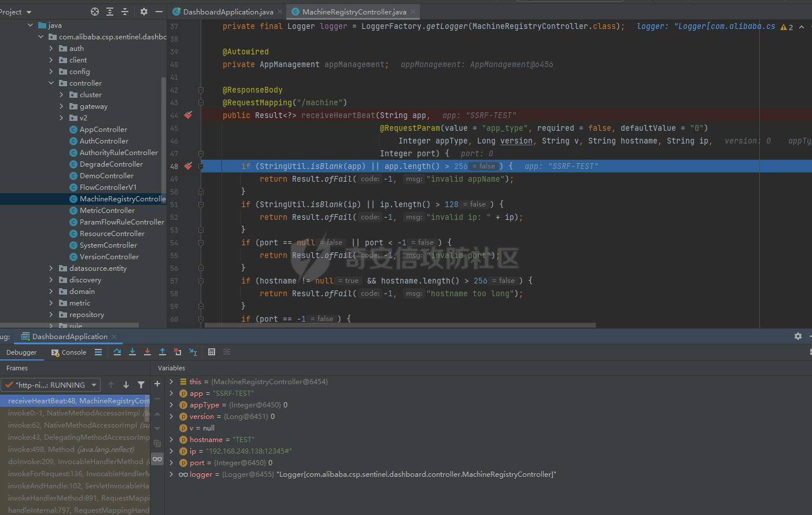Image resolution: width=812 pixels, height=515 pixels.
Task: Click the horizontal scrollbar under the code editor
Action: coord(400,325)
